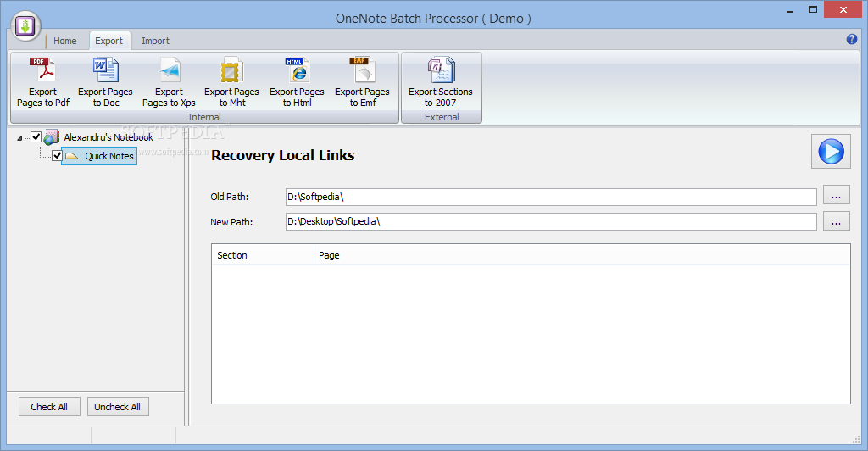Switch to the Home tab
Screen dimensions: 868x451
[x=64, y=41]
